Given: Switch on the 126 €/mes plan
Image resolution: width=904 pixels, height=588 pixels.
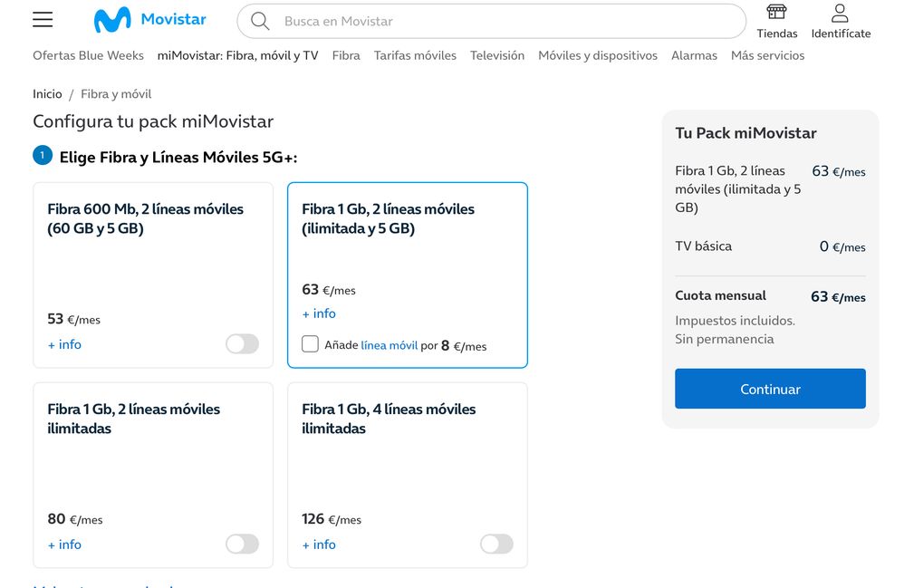Looking at the screenshot, I should point(496,545).
